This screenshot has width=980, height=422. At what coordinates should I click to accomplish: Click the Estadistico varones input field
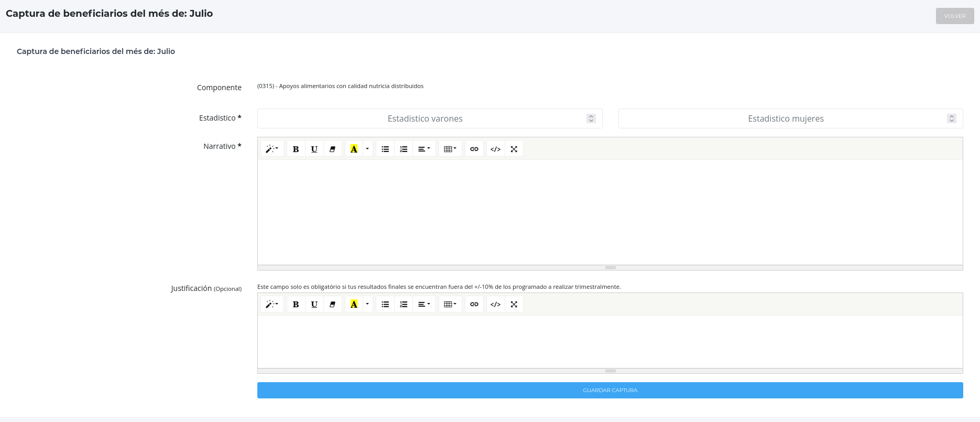pyautogui.click(x=430, y=118)
